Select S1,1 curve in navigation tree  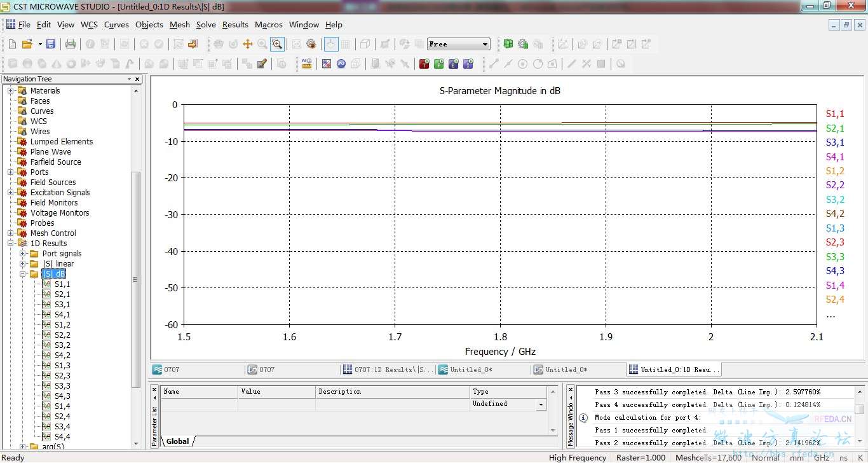[62, 284]
